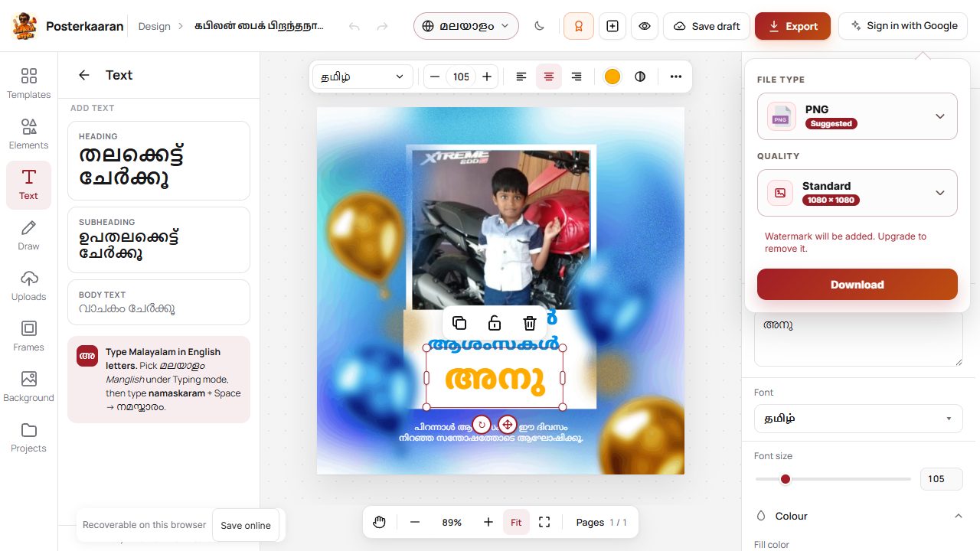Add a subheading text block
Screen dimensions: 980x551
[x=158, y=240]
